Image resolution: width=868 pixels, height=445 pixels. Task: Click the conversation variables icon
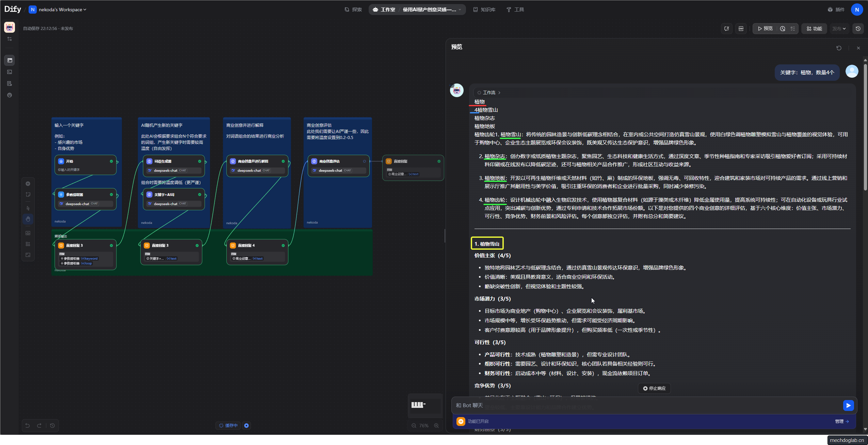726,29
